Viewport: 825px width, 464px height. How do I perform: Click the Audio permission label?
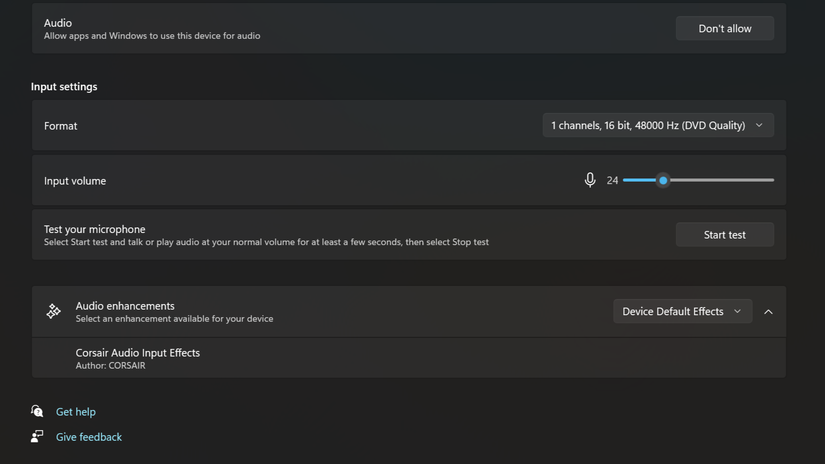coord(58,23)
